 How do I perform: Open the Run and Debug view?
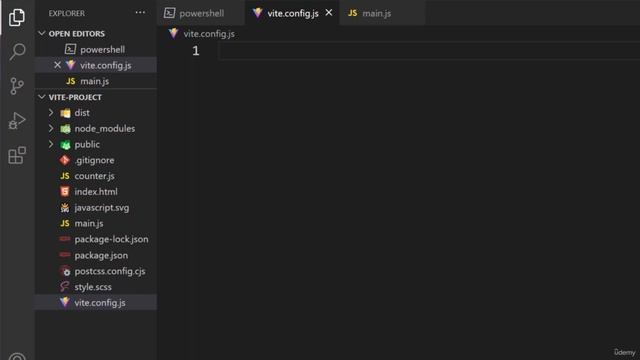pyautogui.click(x=17, y=120)
